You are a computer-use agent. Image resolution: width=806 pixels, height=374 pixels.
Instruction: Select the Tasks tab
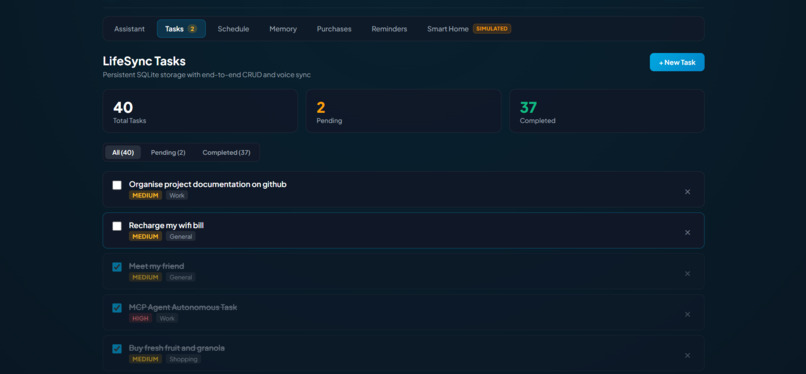(181, 29)
